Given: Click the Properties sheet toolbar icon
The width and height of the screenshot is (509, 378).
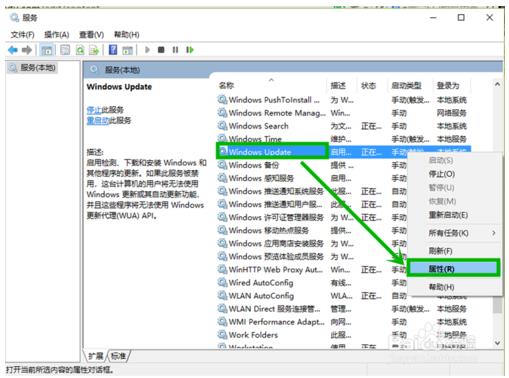Looking at the screenshot, I should (65, 50).
